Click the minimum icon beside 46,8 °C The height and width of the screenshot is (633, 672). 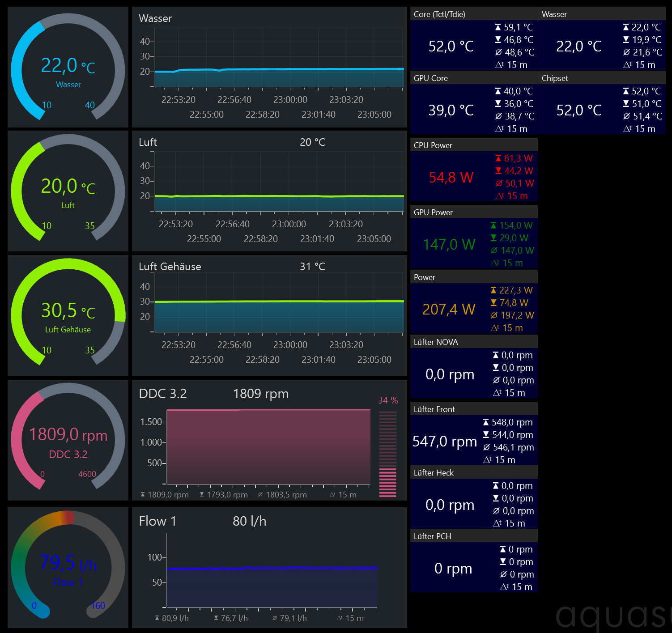(498, 40)
